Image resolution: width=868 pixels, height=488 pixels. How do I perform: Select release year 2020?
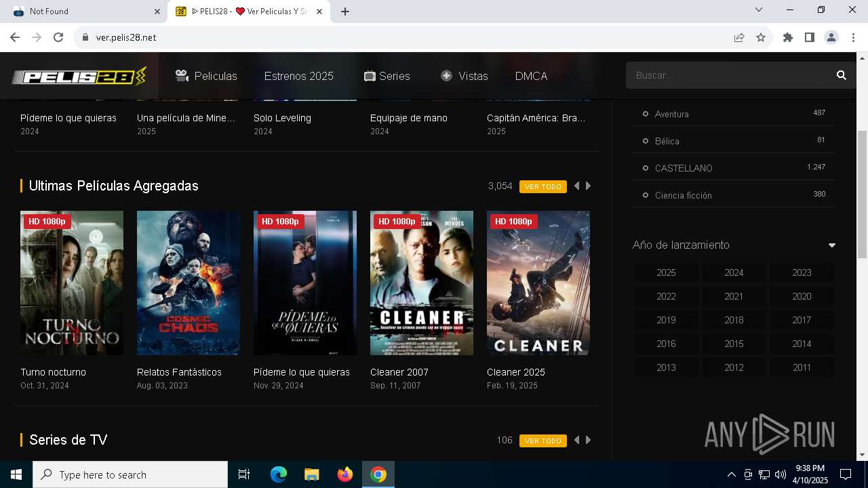point(802,296)
